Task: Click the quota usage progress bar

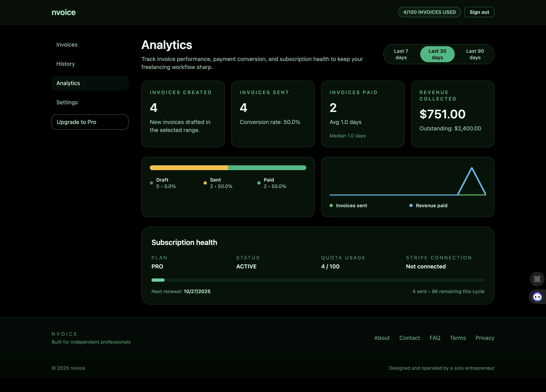Action: point(318,280)
